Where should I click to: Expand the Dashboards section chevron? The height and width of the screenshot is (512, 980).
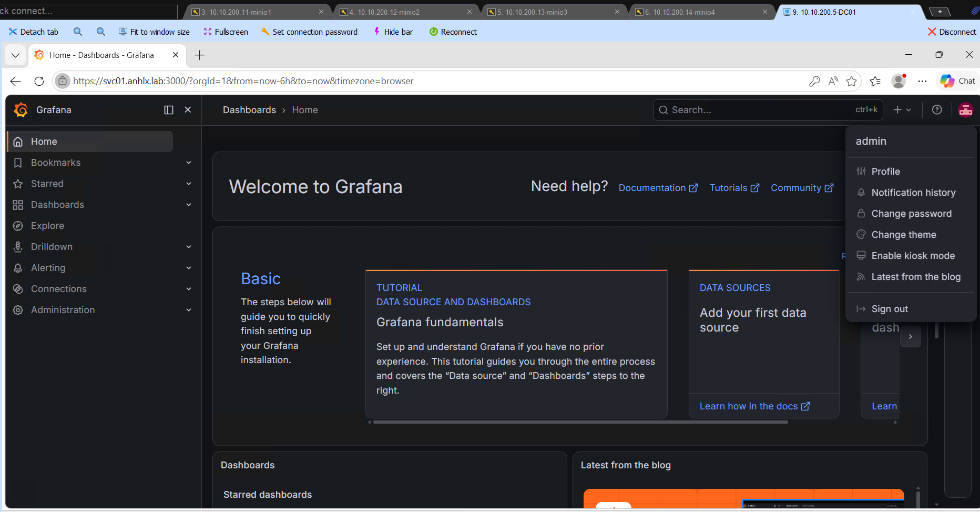pos(189,205)
